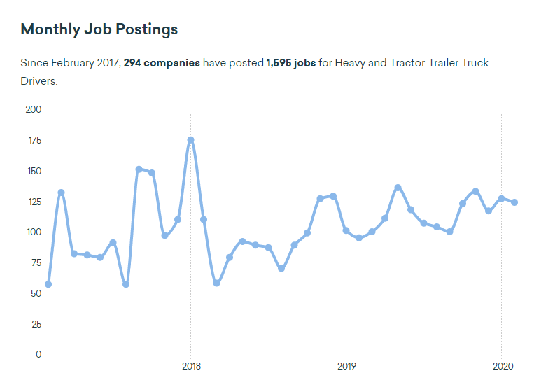
Task: Click the bold "1,595 jobs" text
Action: 290,63
